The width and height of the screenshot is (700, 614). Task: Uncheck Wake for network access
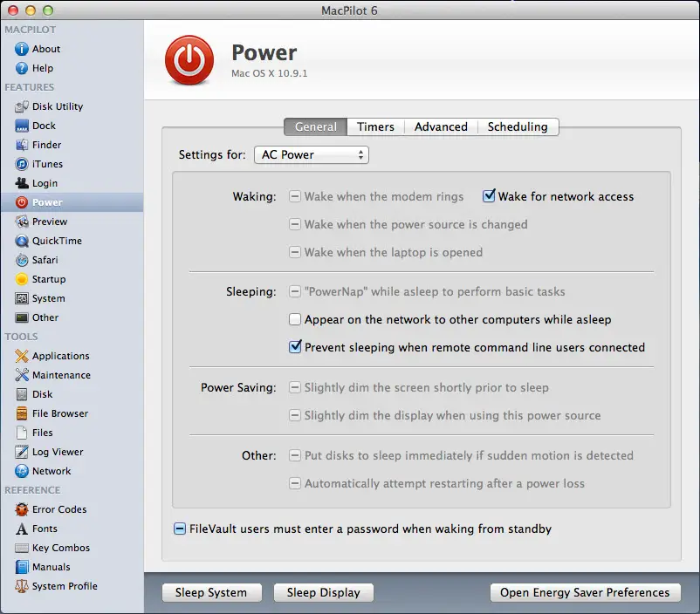(489, 196)
